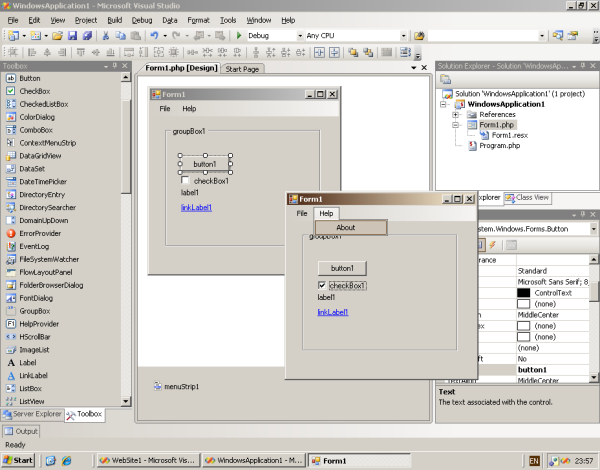Open the Build menu
Screen dimensions: 600x470
coord(114,20)
